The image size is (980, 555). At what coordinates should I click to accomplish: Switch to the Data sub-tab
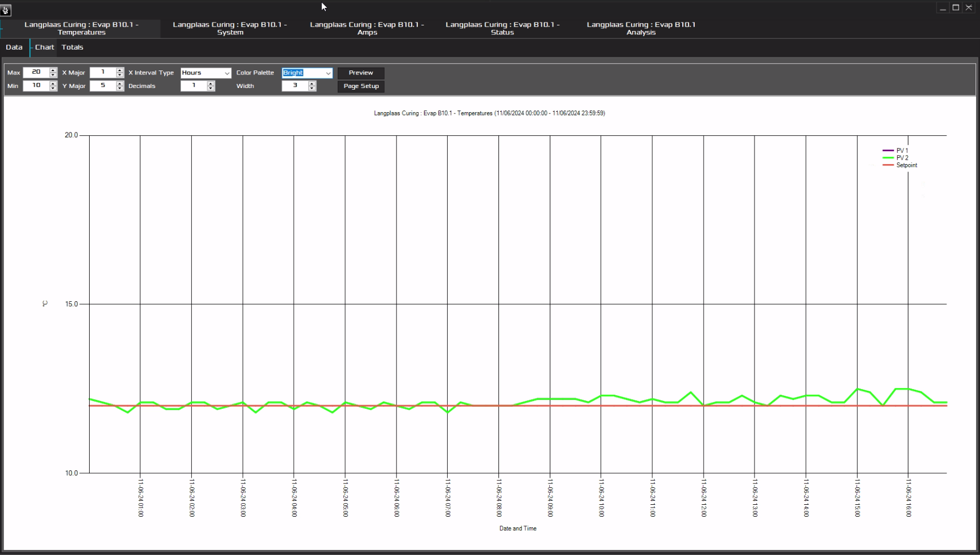(14, 47)
